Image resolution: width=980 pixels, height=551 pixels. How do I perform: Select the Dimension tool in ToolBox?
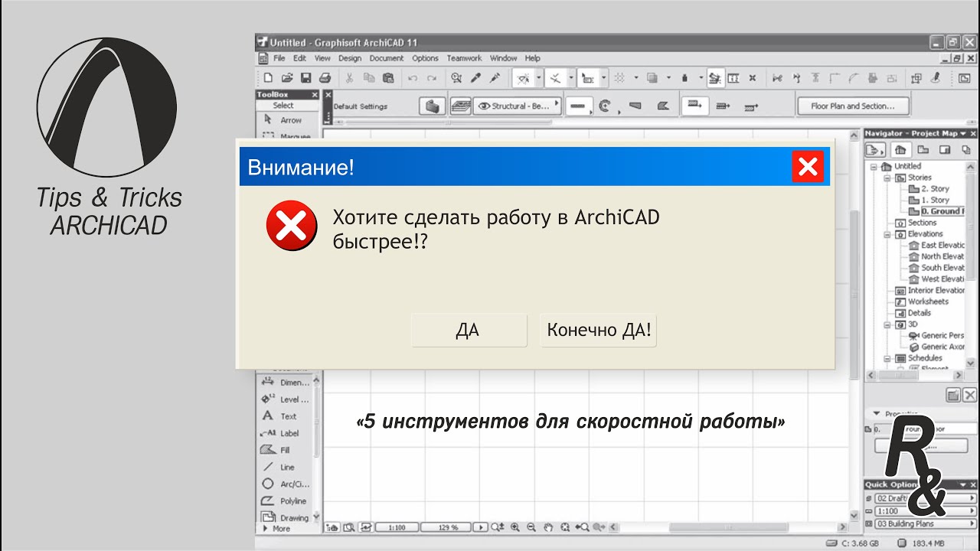(286, 382)
